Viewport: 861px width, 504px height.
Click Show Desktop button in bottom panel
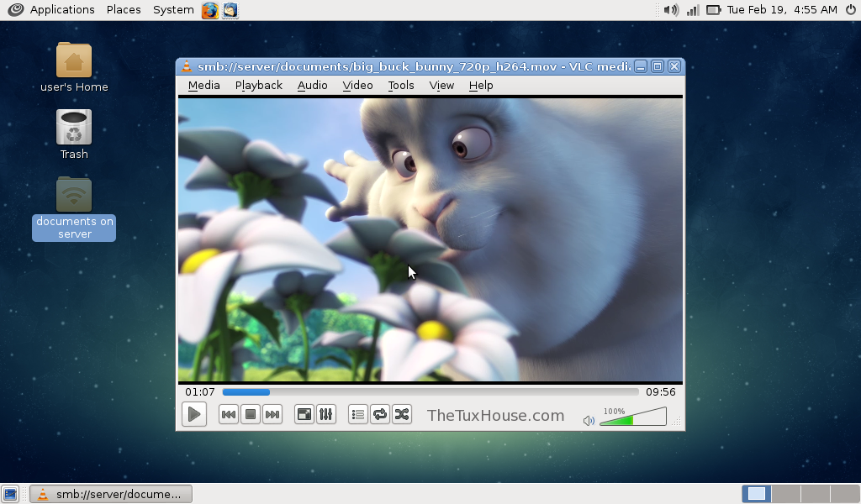tap(10, 494)
